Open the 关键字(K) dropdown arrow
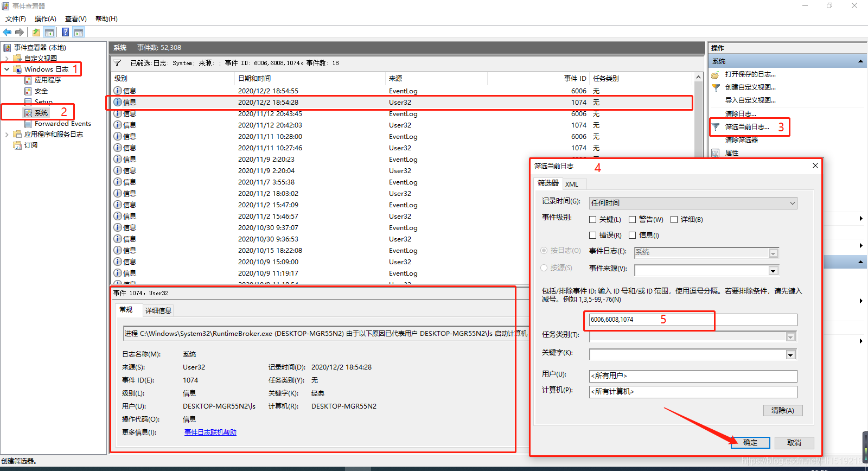The height and width of the screenshot is (471, 868). pyautogui.click(x=790, y=355)
